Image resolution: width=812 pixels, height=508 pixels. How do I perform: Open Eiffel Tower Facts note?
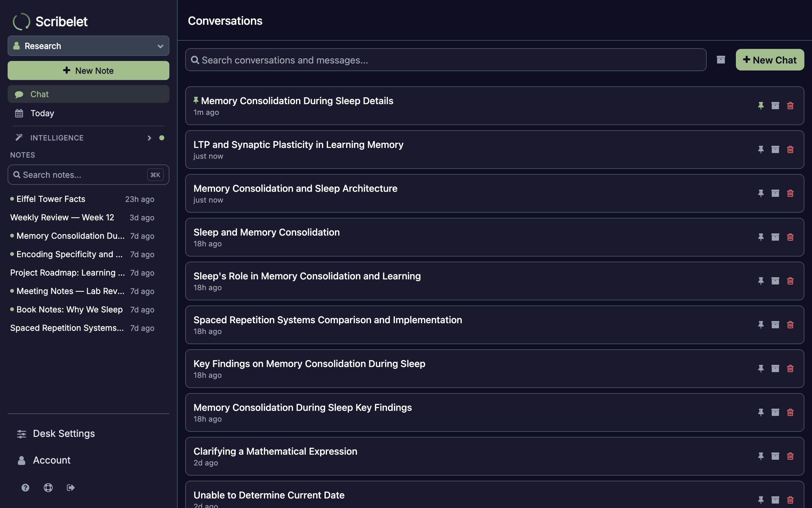(x=82, y=199)
